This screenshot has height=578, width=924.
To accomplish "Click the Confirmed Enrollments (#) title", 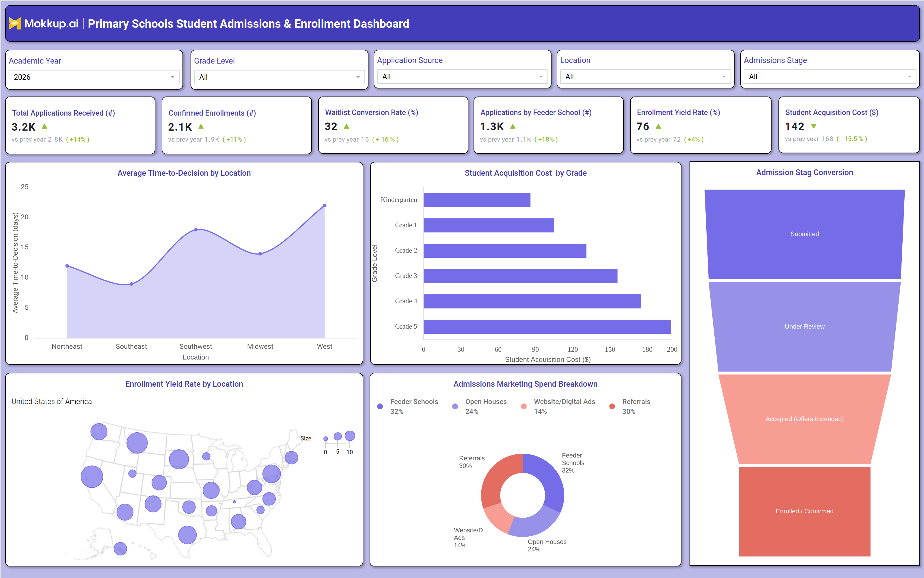I will pos(212,113).
